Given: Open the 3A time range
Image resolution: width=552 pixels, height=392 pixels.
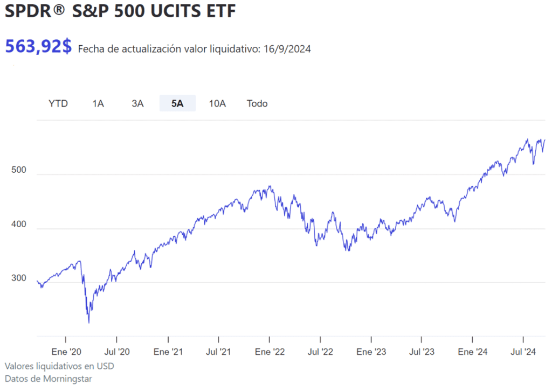Looking at the screenshot, I should point(137,103).
